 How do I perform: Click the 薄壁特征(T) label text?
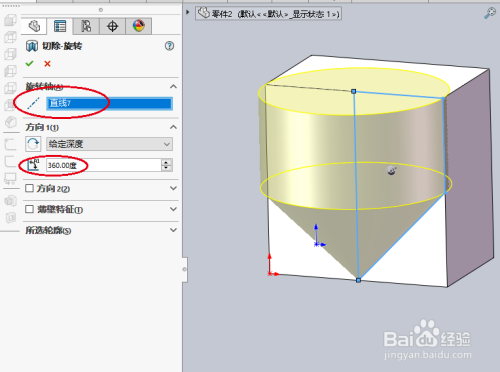point(60,209)
